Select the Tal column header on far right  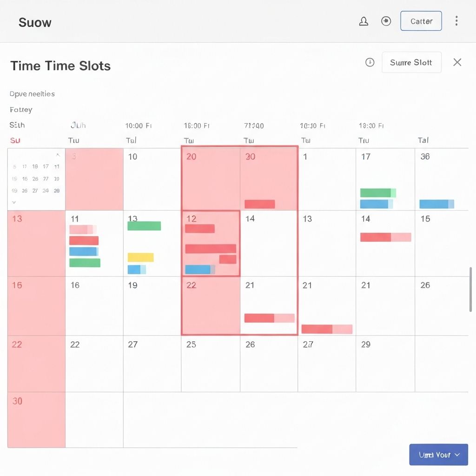(x=423, y=140)
